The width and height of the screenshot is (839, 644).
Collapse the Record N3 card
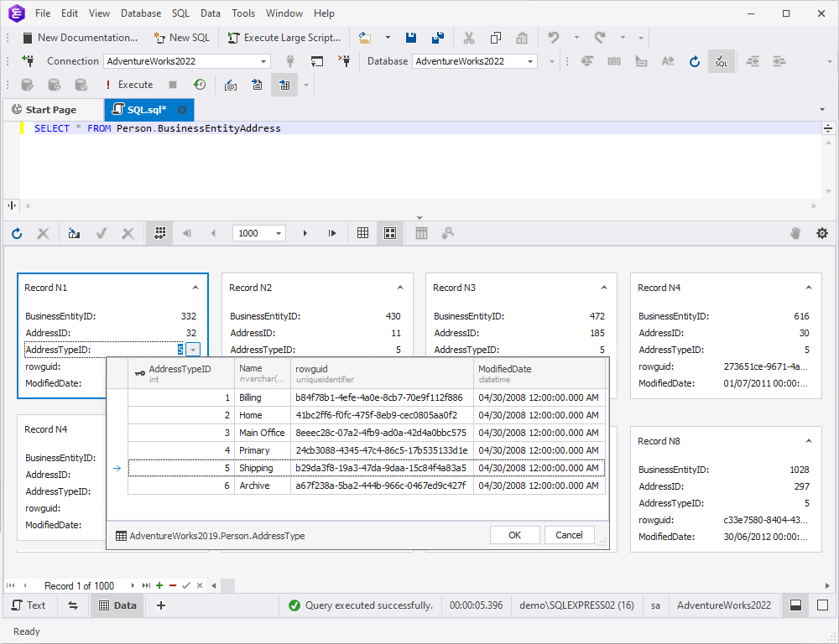(604, 288)
